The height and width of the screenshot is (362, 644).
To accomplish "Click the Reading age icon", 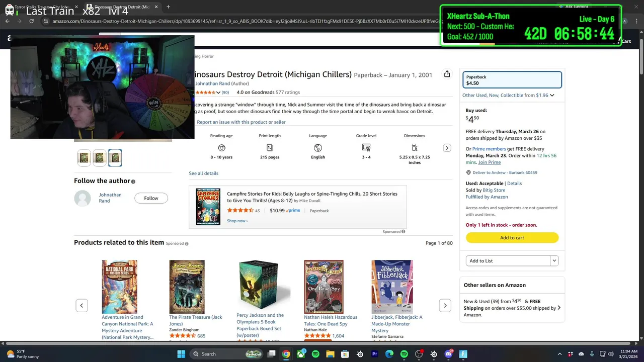I will click(x=221, y=148).
